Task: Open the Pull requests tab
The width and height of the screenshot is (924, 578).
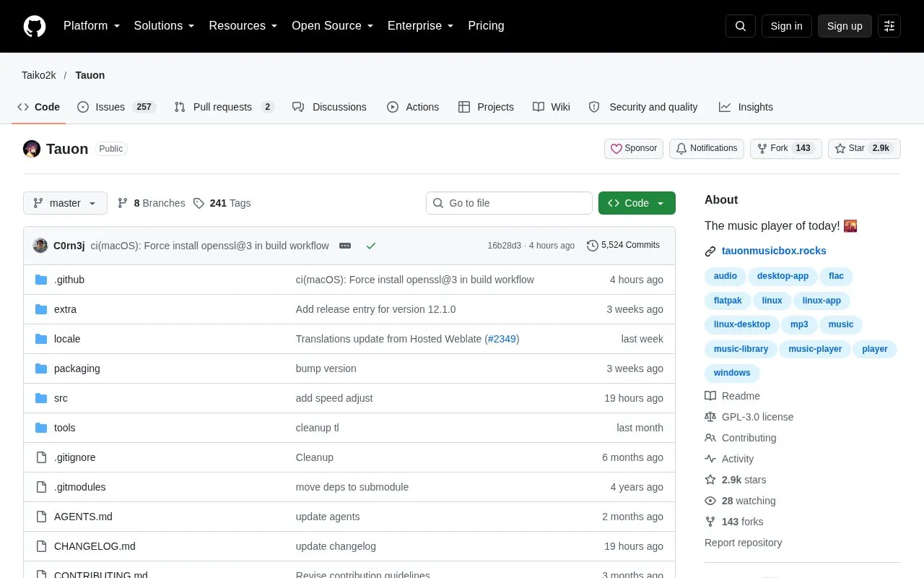Action: tap(225, 107)
